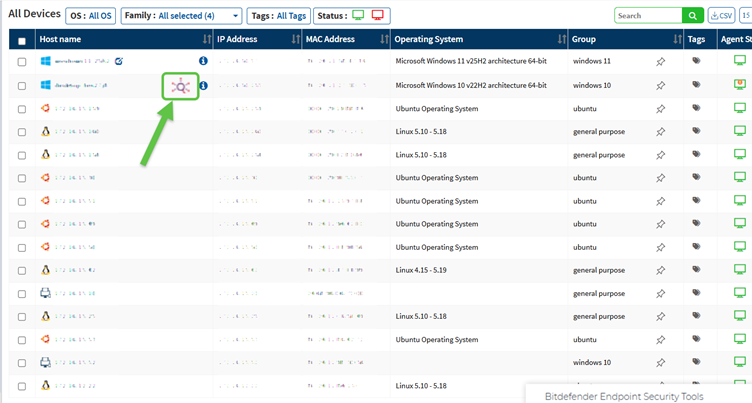Click the green magnifier search button

point(692,16)
